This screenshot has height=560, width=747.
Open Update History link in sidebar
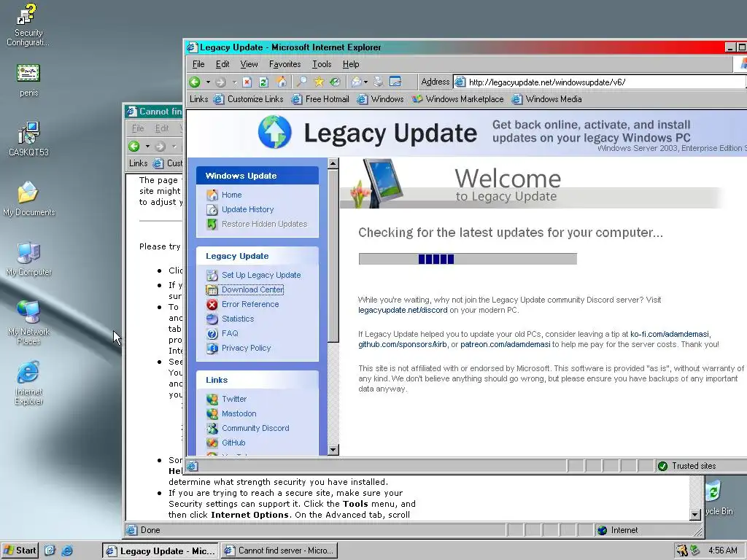[x=248, y=209]
